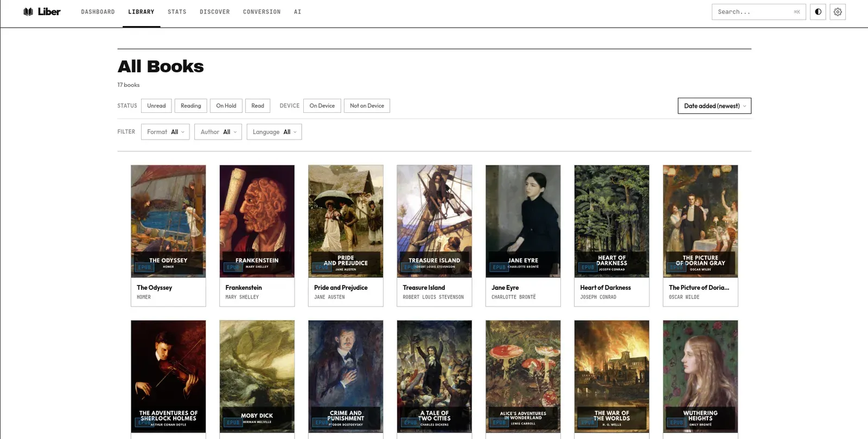Switch to the Conversion tab
The height and width of the screenshot is (439, 868).
(x=261, y=12)
